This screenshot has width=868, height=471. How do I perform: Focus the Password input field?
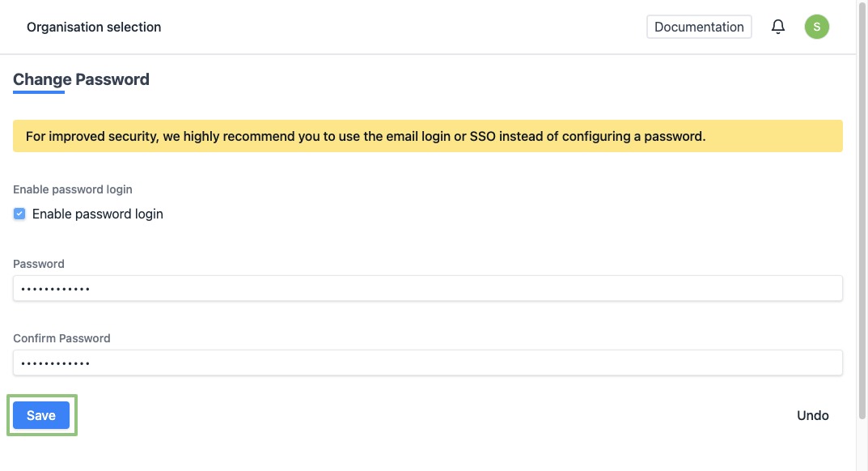(428, 288)
